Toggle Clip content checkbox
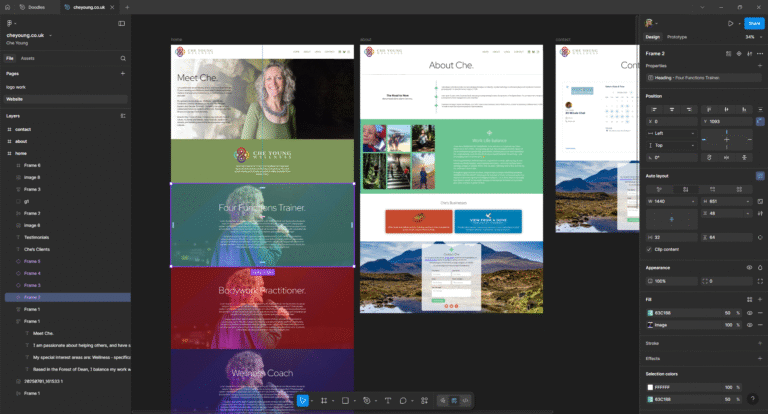 click(x=649, y=249)
